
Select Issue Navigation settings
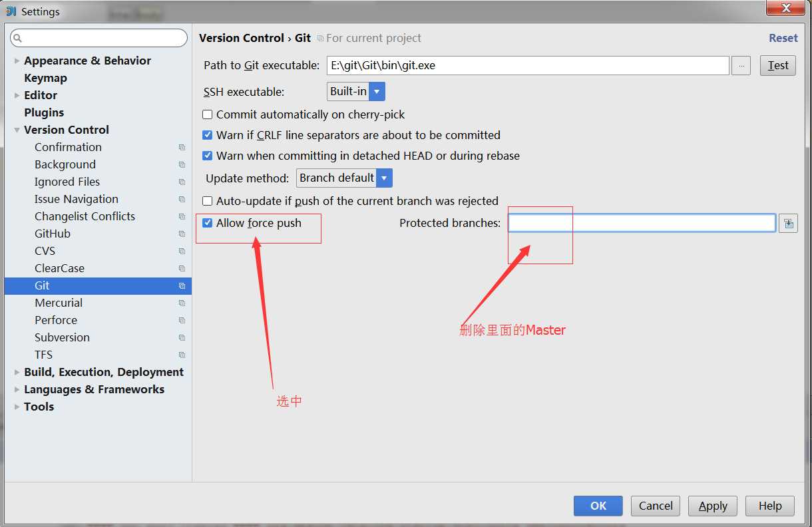pyautogui.click(x=77, y=199)
